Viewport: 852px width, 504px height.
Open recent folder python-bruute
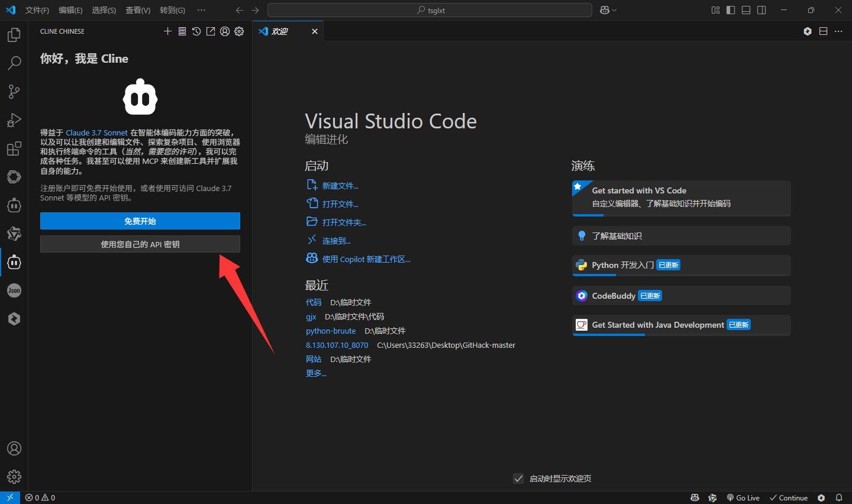pos(331,331)
